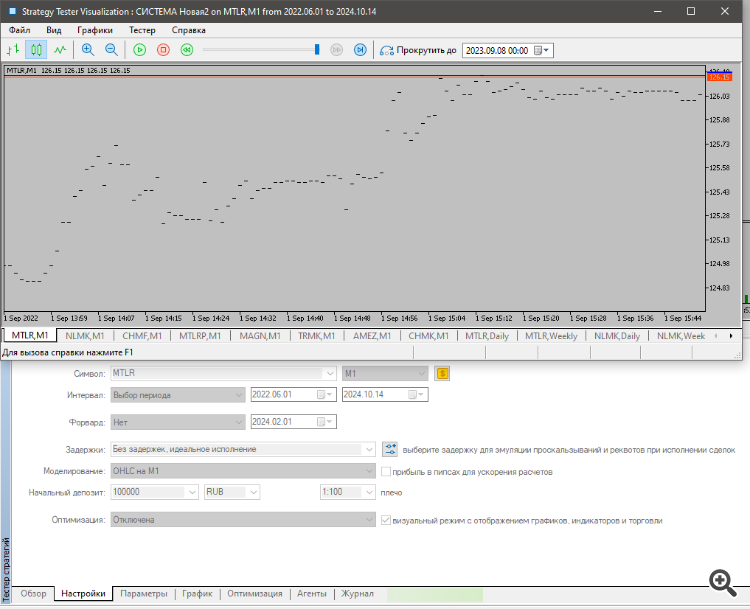Open the RUB currency dropdown
The width and height of the screenshot is (750, 609).
[x=232, y=492]
